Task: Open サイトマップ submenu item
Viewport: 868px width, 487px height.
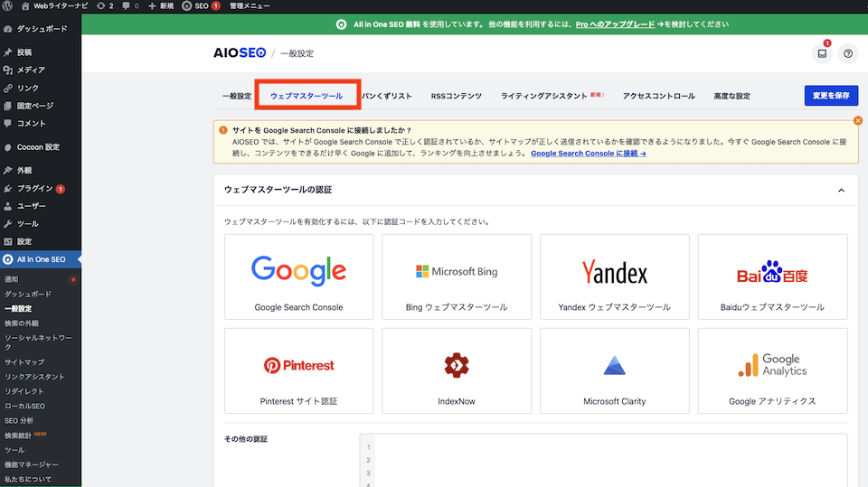Action: pos(24,362)
